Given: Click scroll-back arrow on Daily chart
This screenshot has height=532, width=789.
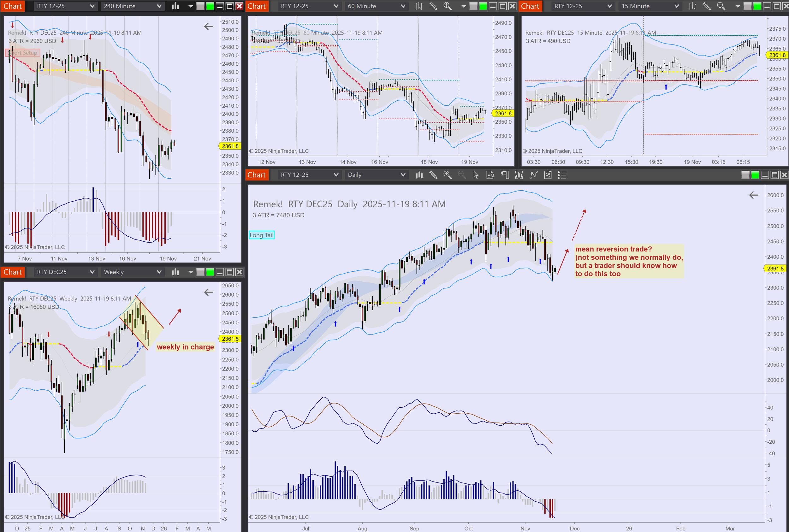Looking at the screenshot, I should point(753,195).
